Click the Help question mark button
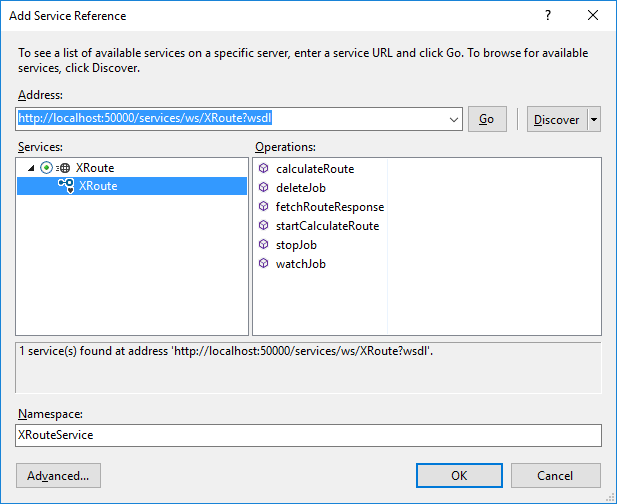This screenshot has width=617, height=504. point(547,16)
